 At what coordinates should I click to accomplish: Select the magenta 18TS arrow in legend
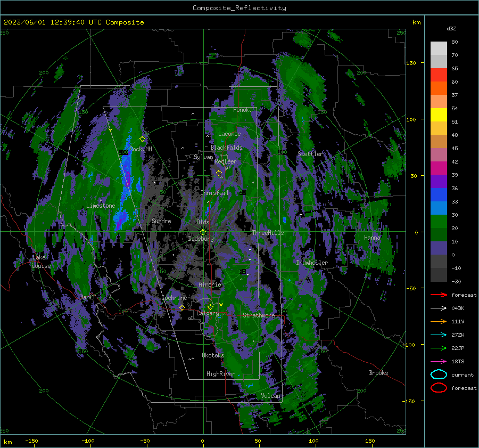pos(439,362)
